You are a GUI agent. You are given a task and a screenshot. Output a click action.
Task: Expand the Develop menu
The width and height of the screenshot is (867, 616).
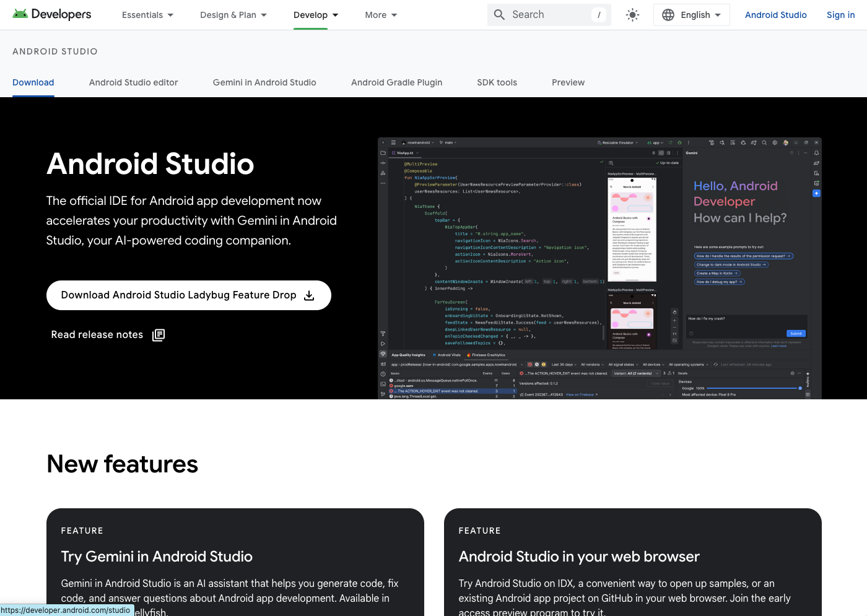point(316,15)
